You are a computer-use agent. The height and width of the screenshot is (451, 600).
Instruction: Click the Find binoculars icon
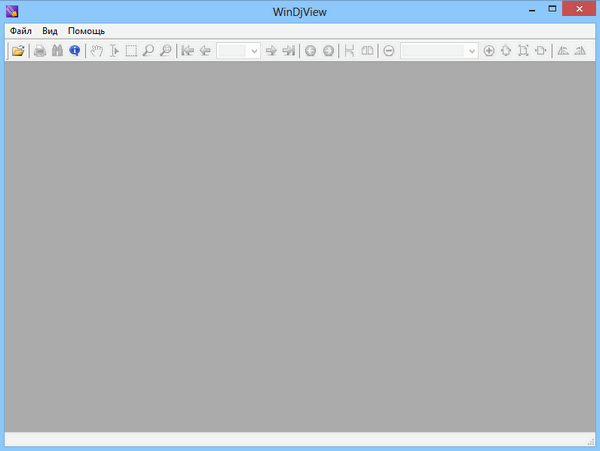(57, 51)
